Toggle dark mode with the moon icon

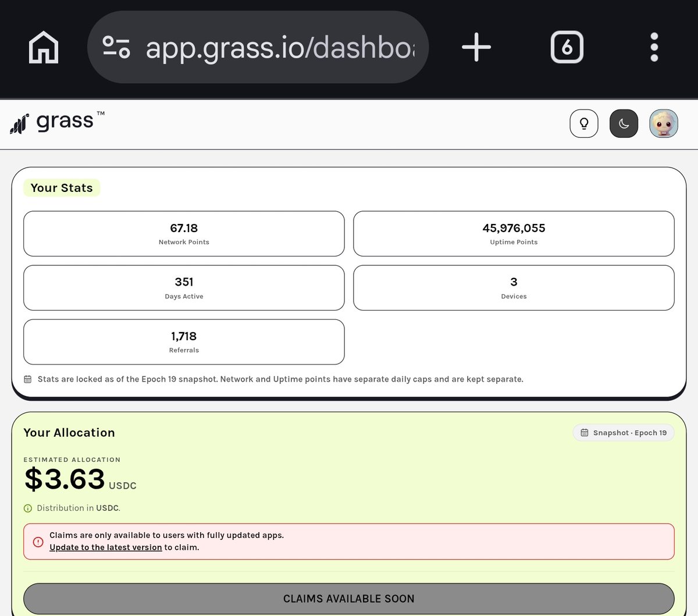pyautogui.click(x=624, y=123)
